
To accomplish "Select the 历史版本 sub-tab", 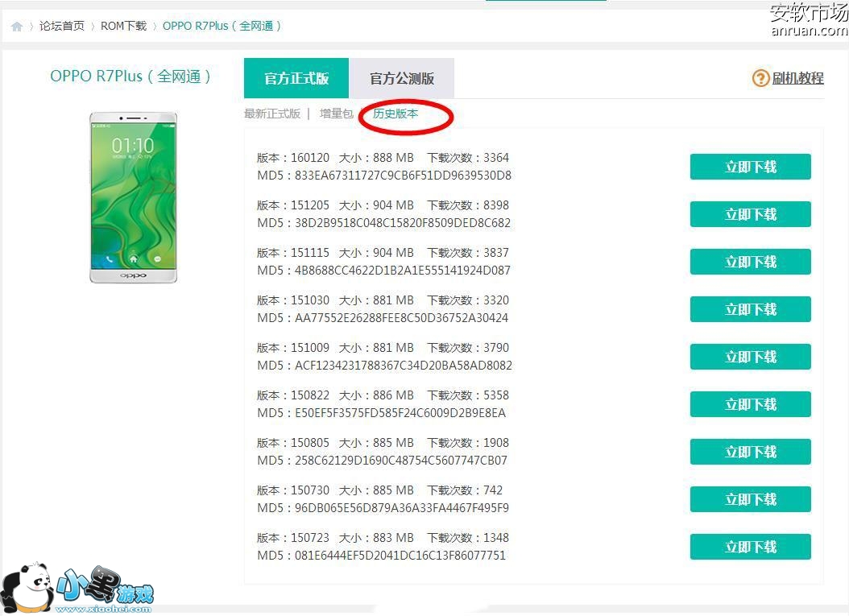I will 396,114.
